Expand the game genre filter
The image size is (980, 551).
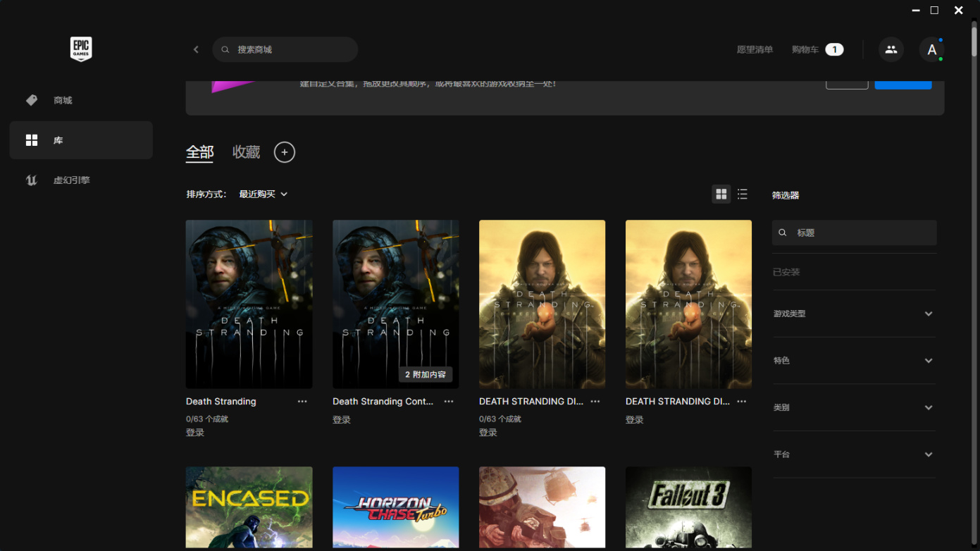click(854, 314)
